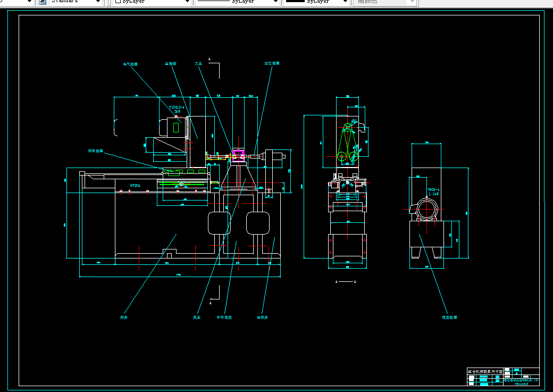
Task: Click the lower A section cut marker
Action: tap(211, 303)
